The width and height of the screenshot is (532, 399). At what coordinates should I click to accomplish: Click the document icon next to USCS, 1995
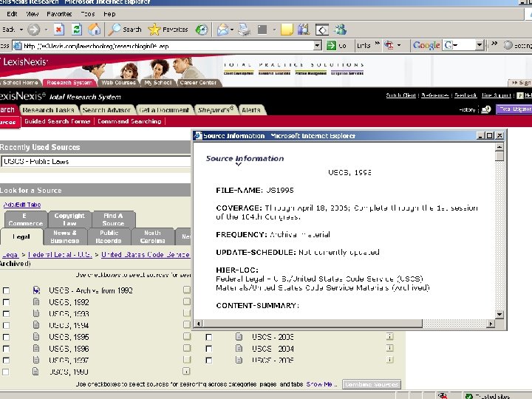click(36, 337)
